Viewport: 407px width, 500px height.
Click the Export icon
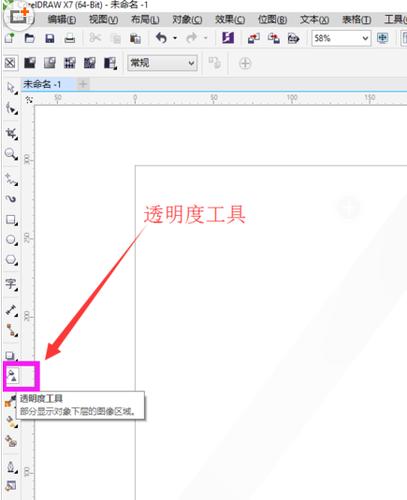(274, 39)
